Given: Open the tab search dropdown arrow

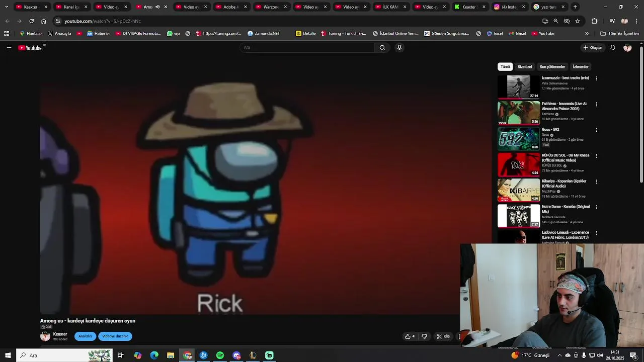Looking at the screenshot, I should [7, 7].
